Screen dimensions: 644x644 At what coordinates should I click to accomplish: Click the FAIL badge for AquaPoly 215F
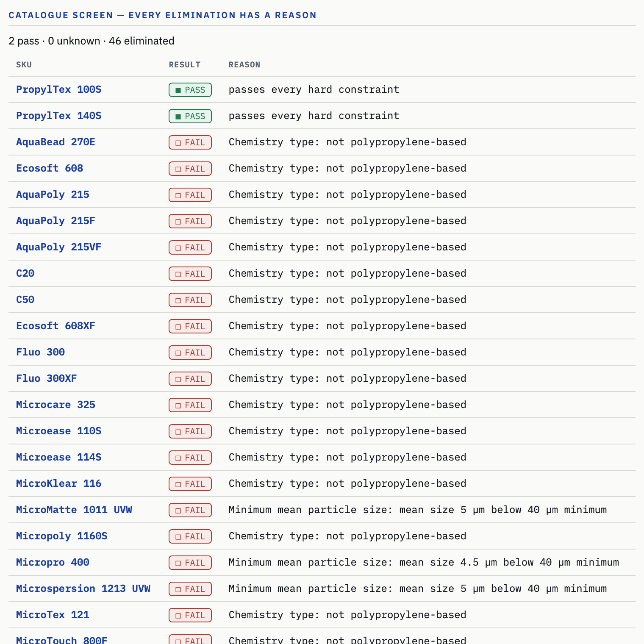coord(190,221)
